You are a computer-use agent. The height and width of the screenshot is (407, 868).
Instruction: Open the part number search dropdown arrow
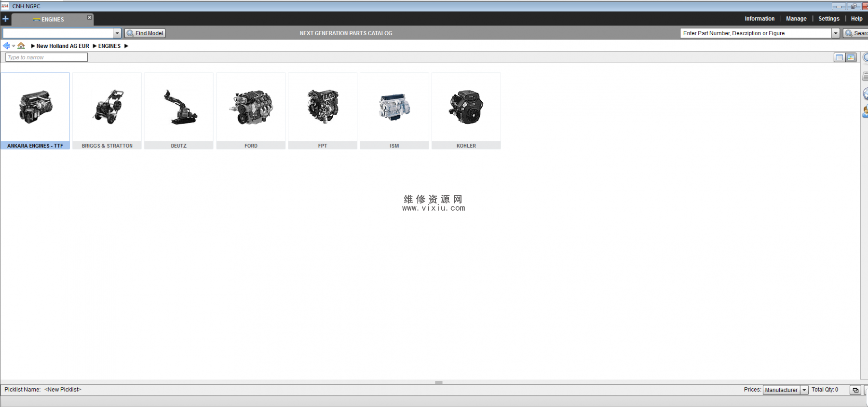pyautogui.click(x=836, y=33)
